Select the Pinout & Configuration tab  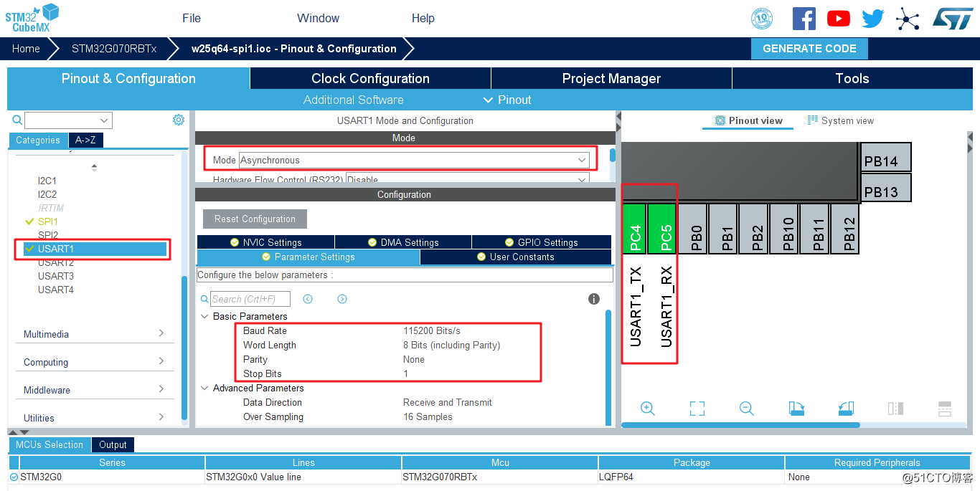click(x=128, y=79)
